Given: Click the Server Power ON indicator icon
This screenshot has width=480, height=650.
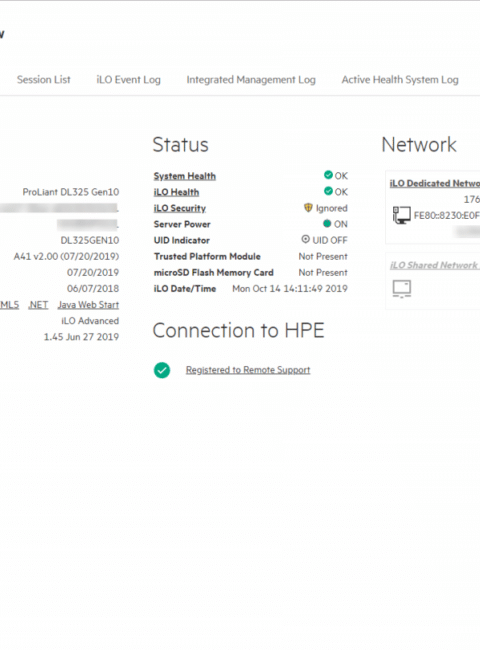Looking at the screenshot, I should point(327,224).
